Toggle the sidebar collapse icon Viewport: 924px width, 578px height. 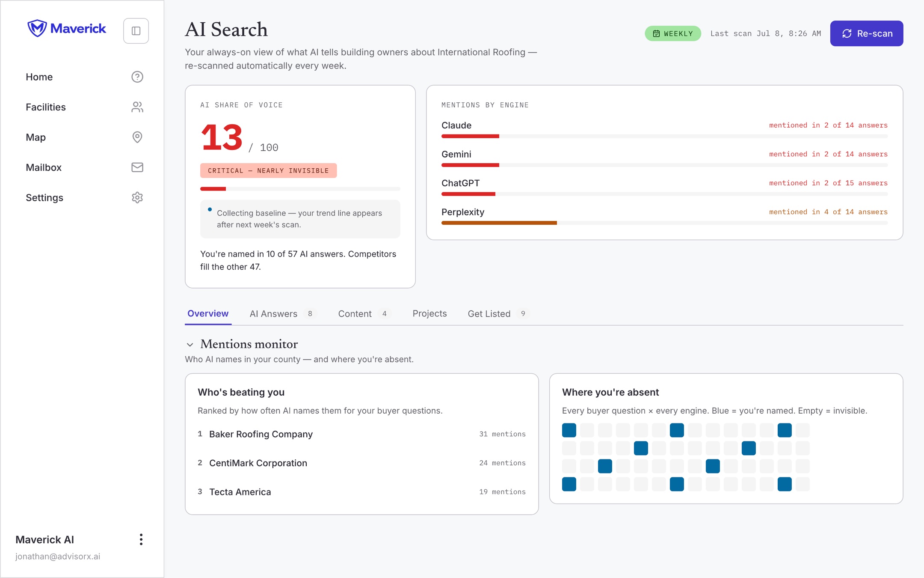click(x=136, y=31)
